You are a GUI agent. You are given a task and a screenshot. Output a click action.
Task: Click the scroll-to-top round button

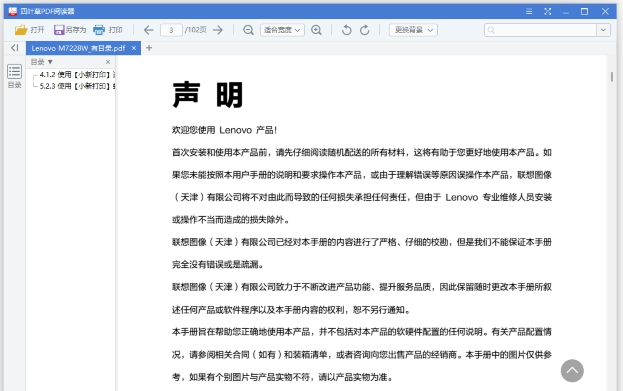(x=572, y=371)
